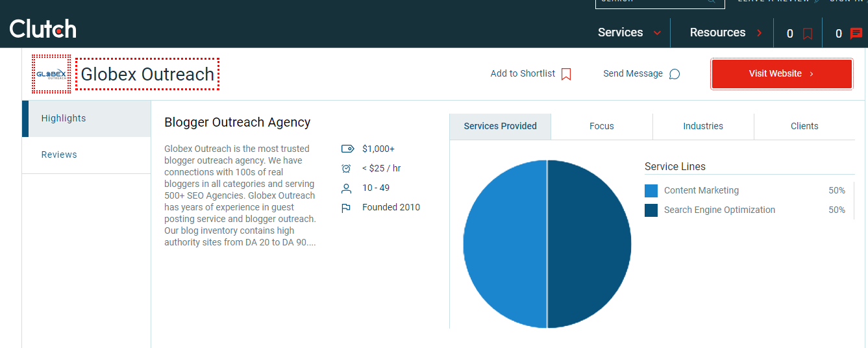Select the Highlights sidebar item
868x348 pixels.
click(x=86, y=118)
